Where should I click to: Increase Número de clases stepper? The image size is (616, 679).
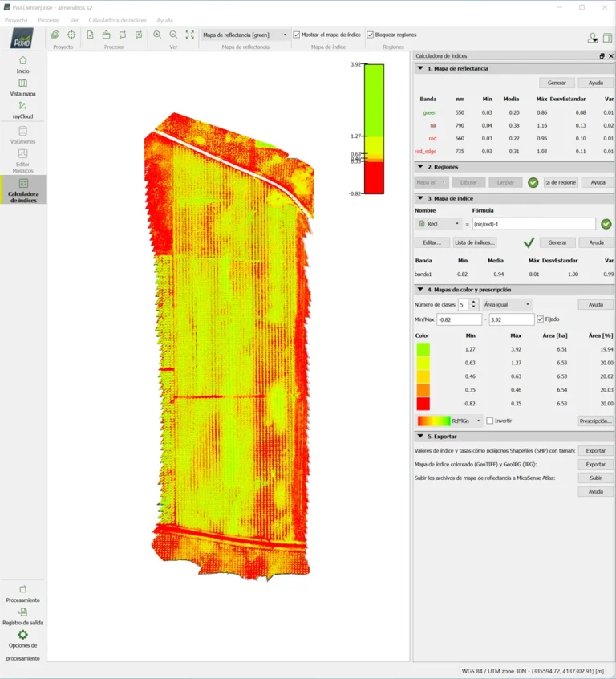(473, 302)
